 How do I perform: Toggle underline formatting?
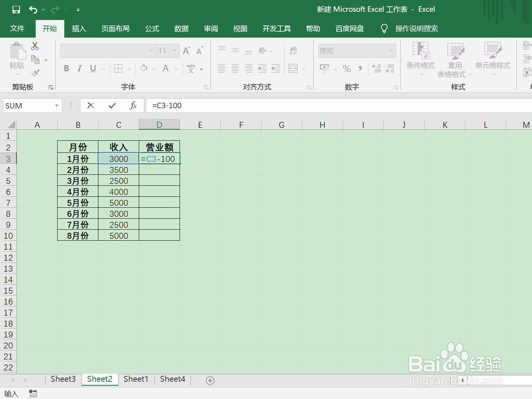tap(92, 68)
